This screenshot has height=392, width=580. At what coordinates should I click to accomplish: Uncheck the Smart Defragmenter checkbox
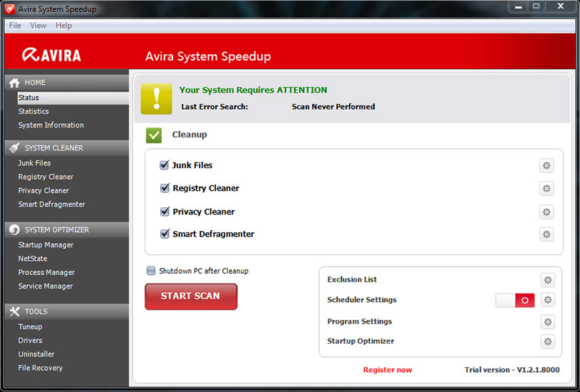(164, 234)
